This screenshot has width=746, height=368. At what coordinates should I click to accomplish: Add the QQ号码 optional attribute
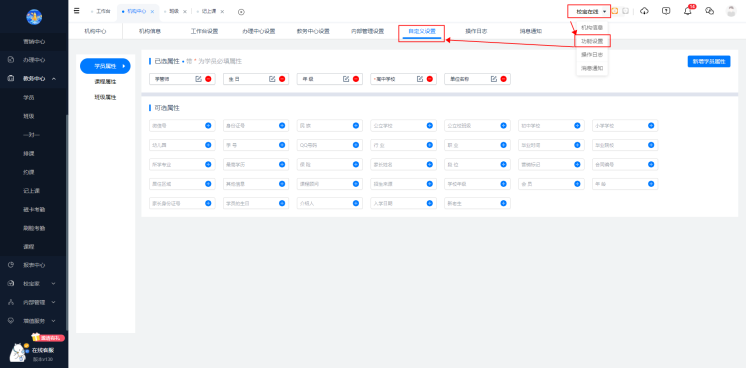point(355,145)
